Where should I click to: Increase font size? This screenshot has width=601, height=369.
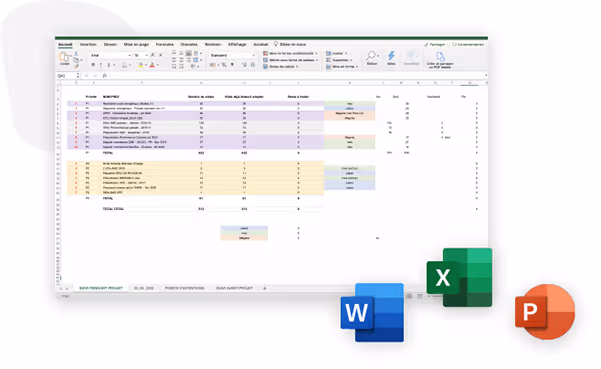click(x=153, y=55)
